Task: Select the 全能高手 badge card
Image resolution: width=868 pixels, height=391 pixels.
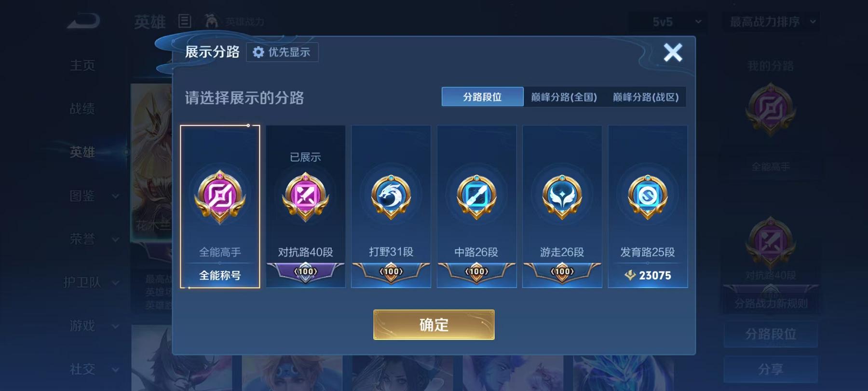Action: coord(220,207)
